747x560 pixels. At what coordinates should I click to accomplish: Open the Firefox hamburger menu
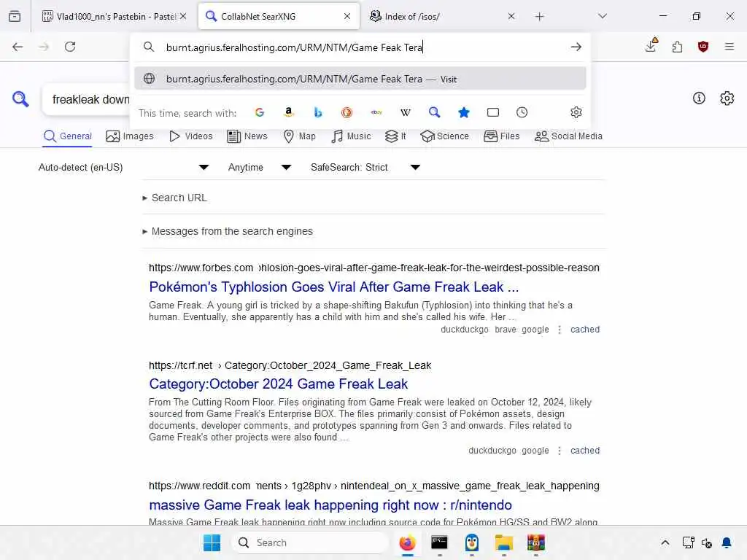729,47
